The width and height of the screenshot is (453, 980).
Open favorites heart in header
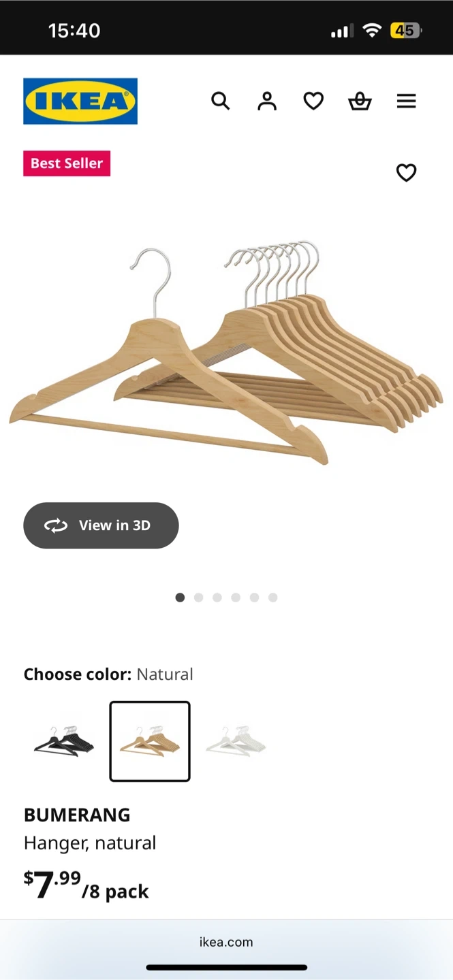pyautogui.click(x=313, y=101)
